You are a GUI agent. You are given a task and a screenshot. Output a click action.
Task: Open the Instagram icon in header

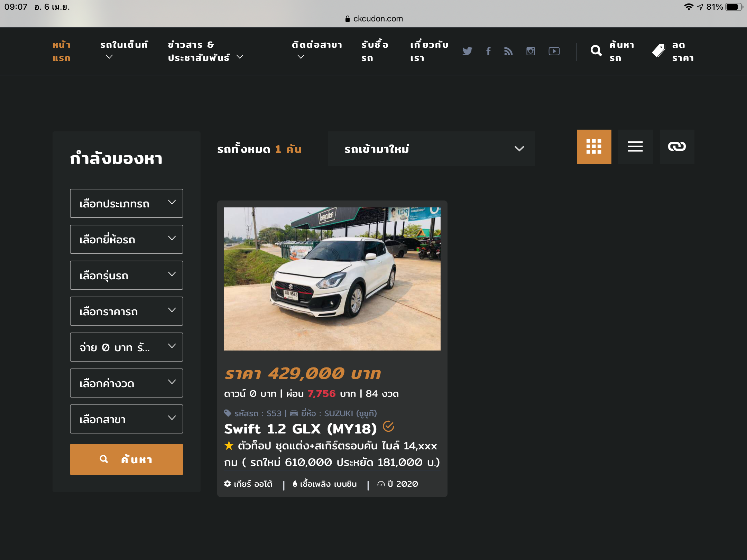pyautogui.click(x=531, y=51)
